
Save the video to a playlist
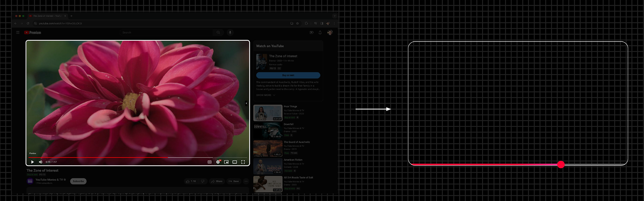234,181
